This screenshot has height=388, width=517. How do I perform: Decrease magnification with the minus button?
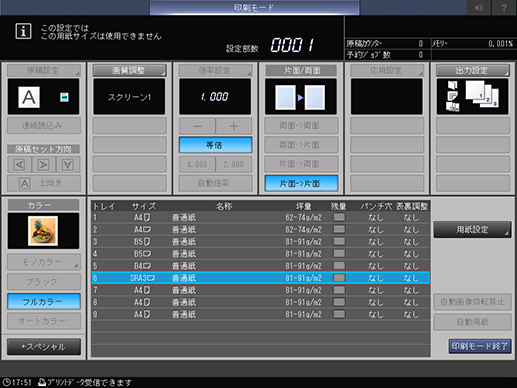click(197, 126)
